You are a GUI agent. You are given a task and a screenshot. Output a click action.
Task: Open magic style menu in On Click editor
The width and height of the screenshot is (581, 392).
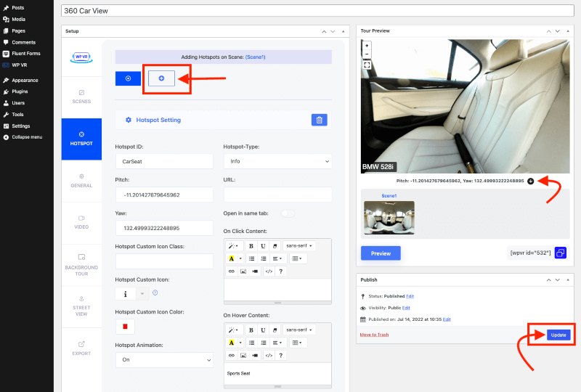tap(234, 245)
